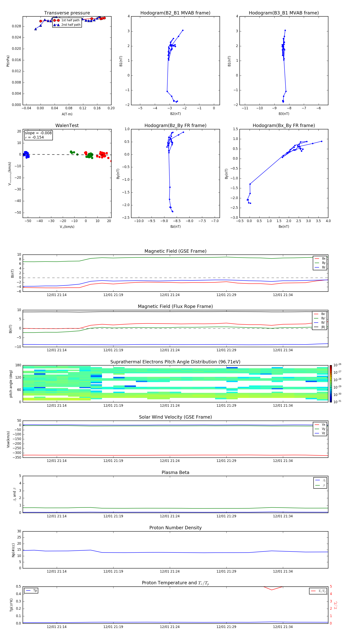Click the beta_p legend entry in Plasma Beta
Screen dimensions: 351x644
(320, 480)
